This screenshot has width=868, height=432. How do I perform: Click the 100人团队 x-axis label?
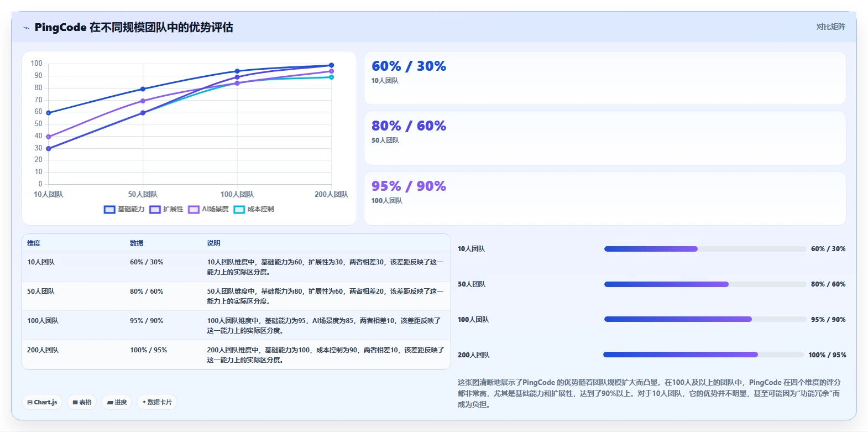click(x=237, y=194)
